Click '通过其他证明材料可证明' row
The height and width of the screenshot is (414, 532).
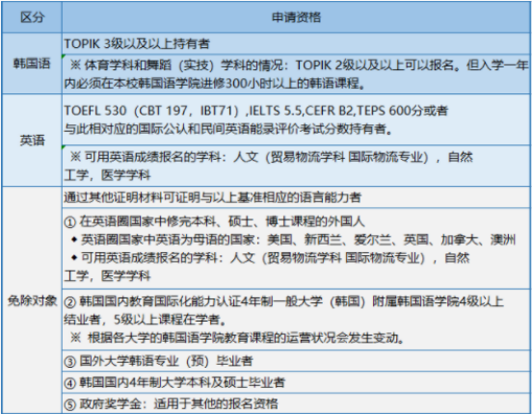click(x=296, y=197)
